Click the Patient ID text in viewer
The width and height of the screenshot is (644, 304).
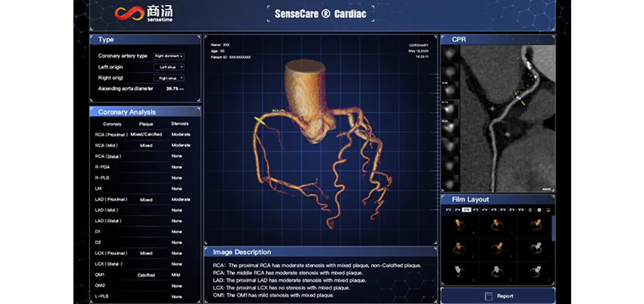click(231, 58)
